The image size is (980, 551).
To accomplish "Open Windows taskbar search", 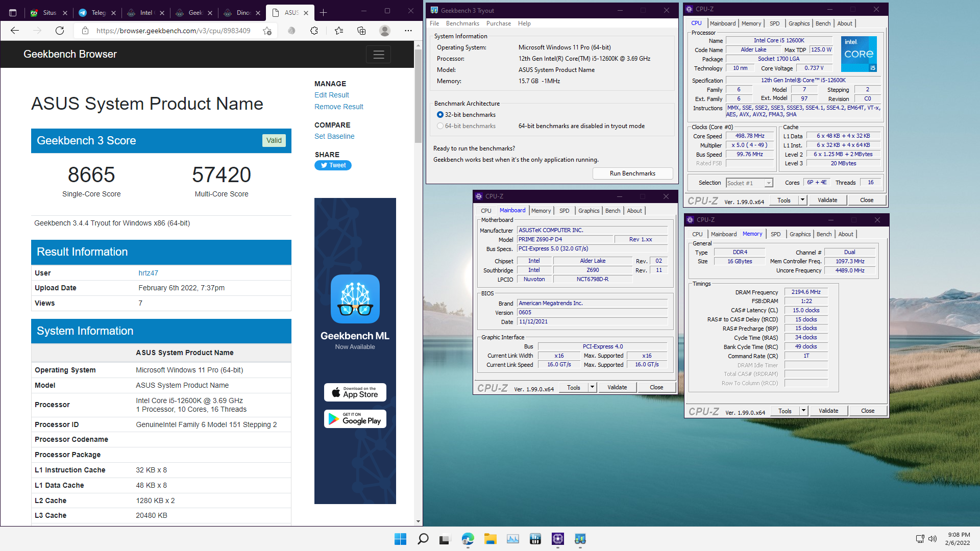I will coord(423,539).
